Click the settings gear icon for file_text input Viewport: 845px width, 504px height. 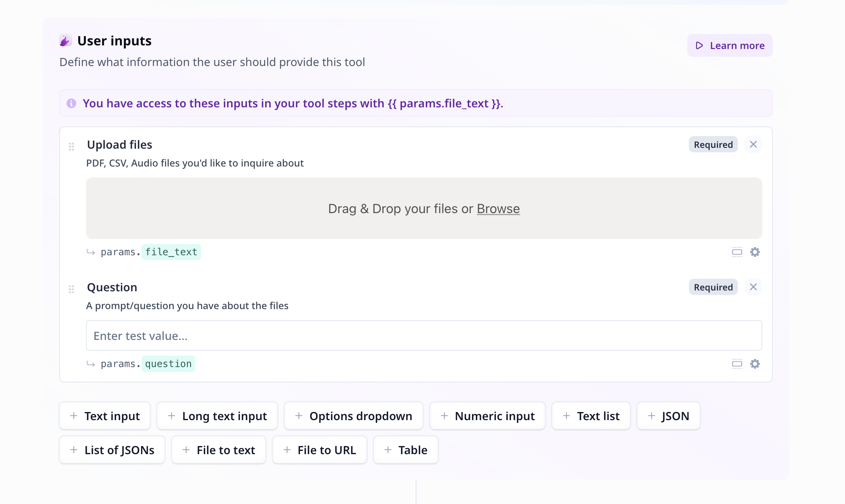[755, 252]
